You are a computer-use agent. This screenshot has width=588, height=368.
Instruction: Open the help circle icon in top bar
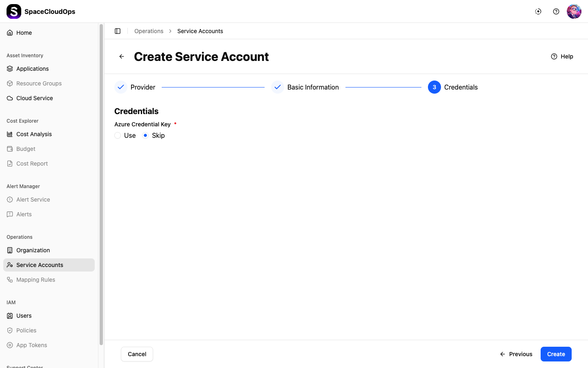point(556,11)
